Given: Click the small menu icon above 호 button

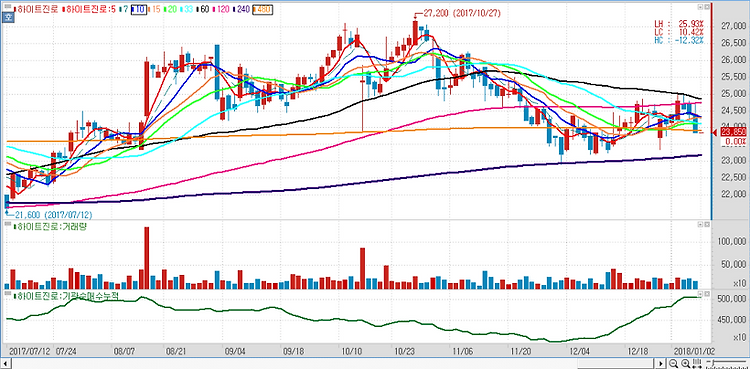Looking at the screenshot, I should tap(8, 6).
